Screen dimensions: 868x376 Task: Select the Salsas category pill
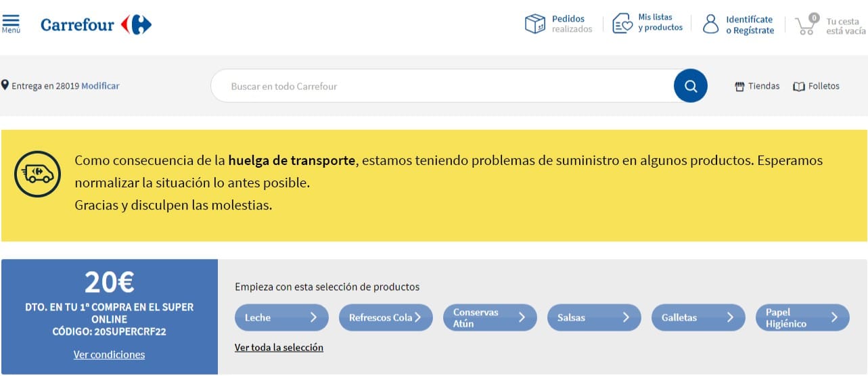[594, 317]
